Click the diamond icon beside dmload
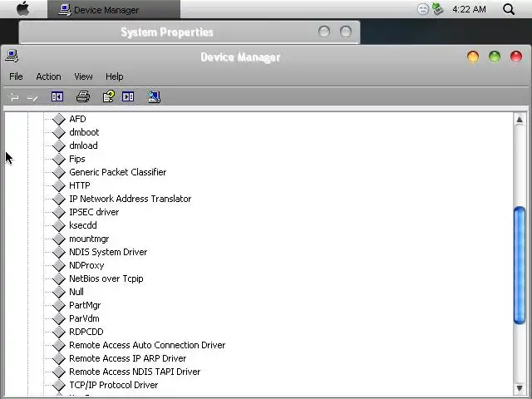 coord(59,145)
